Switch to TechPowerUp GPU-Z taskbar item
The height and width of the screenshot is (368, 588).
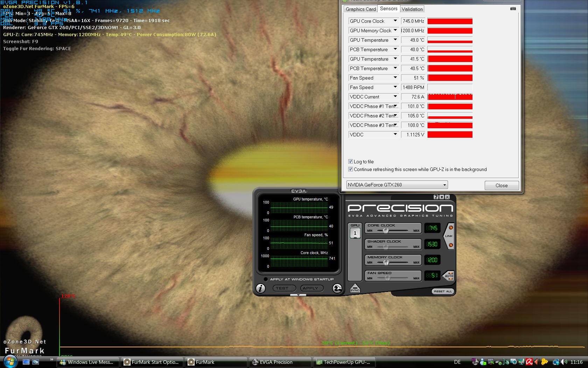344,362
